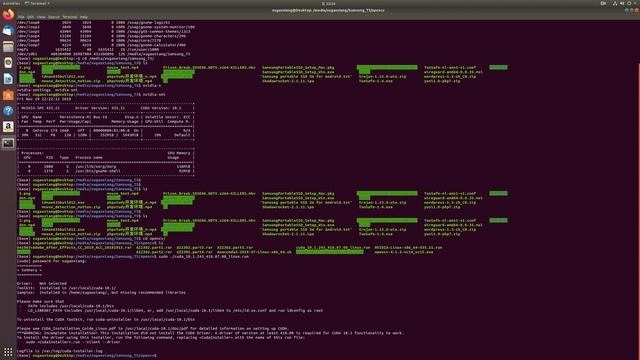Viewport: 640px width, 360px height.
Task: Click the "sudo <CudaInstaller>.run --silent --driver" line
Action: [x=73, y=342]
